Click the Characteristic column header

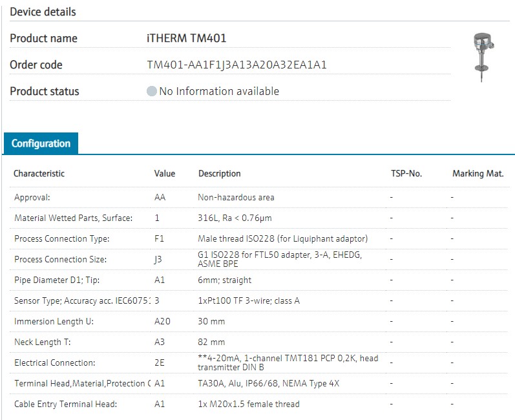click(x=39, y=174)
